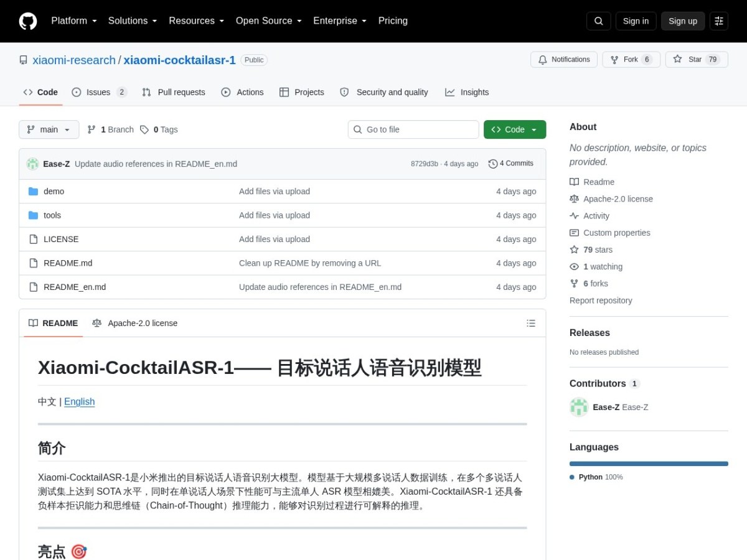Switch to the Projects tab
The height and width of the screenshot is (560, 747).
302,92
